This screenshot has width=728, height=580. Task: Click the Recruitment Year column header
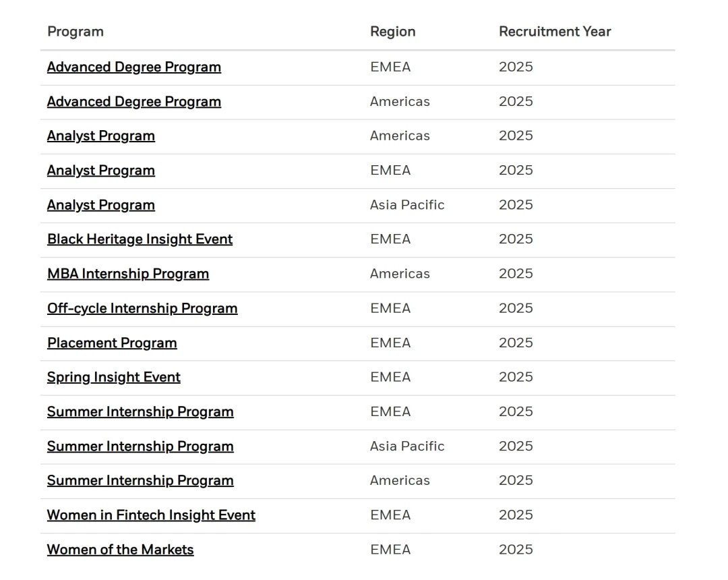[x=554, y=31]
